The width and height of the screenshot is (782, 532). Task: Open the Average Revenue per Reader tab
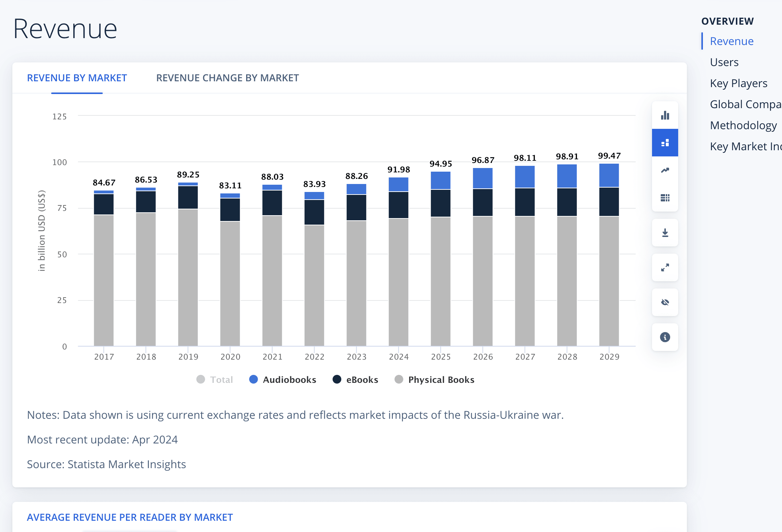(x=130, y=517)
